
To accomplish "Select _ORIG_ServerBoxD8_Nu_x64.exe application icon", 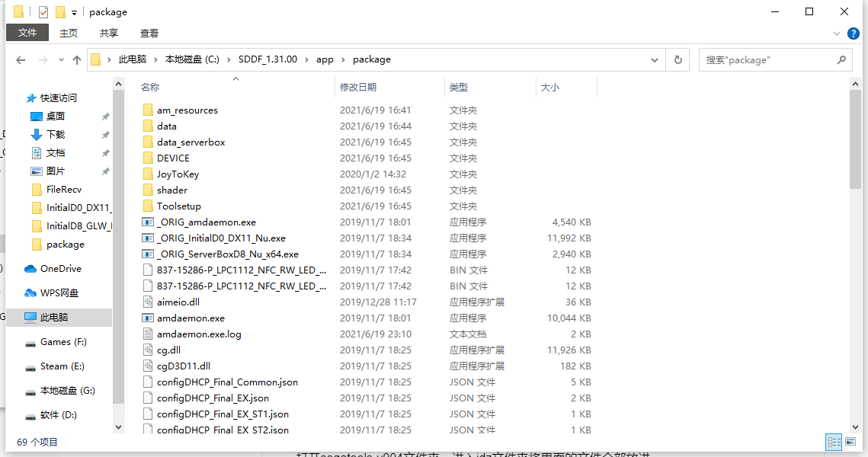I will [148, 254].
